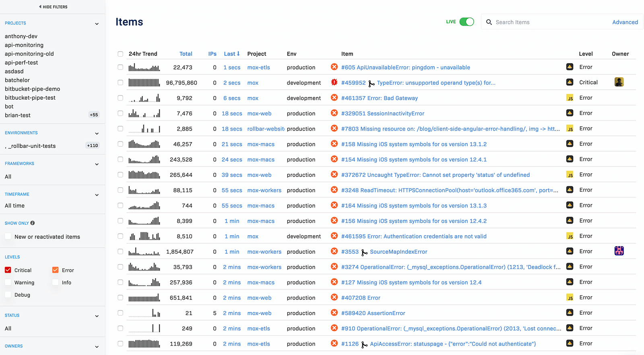Collapse the Frameworks filter section
The image size is (644, 355).
tap(97, 164)
